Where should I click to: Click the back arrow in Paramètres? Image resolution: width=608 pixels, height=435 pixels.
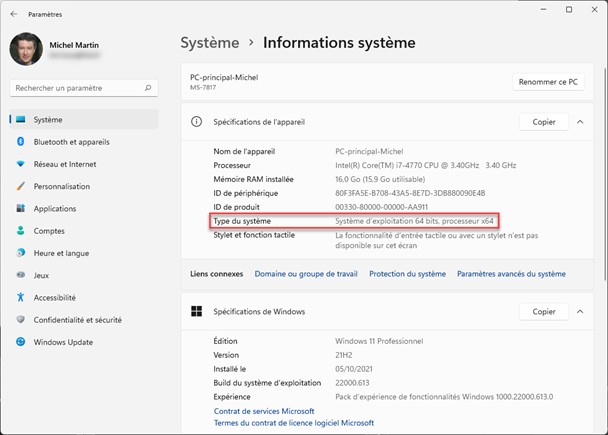click(x=12, y=16)
